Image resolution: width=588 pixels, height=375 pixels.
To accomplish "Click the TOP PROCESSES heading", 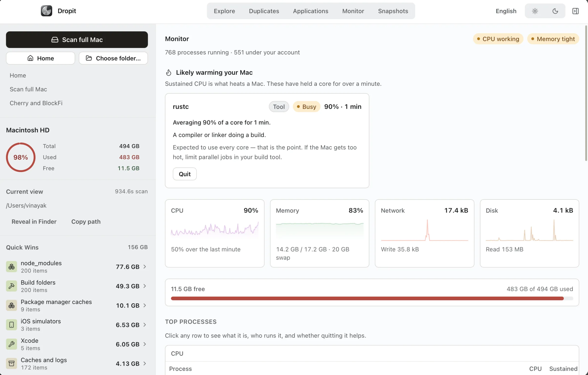I will coord(191,322).
